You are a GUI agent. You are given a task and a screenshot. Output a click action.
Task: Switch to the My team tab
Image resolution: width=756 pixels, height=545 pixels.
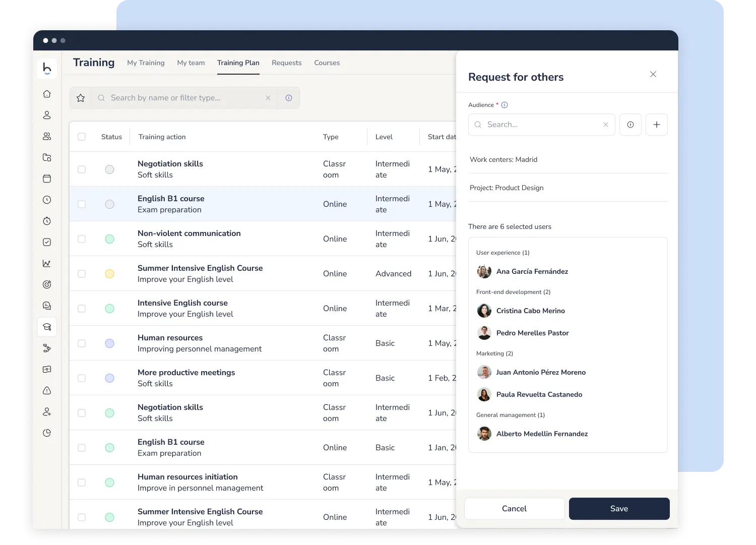coord(191,63)
